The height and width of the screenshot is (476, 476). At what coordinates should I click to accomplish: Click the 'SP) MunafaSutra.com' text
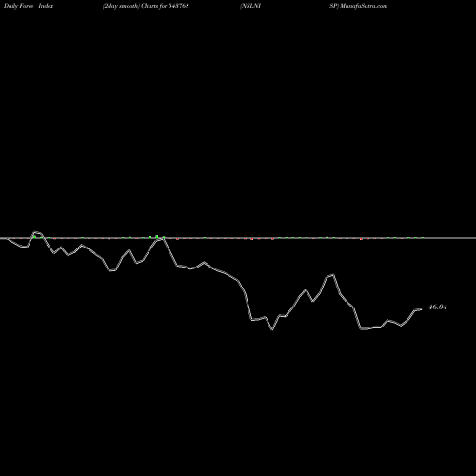point(358,6)
